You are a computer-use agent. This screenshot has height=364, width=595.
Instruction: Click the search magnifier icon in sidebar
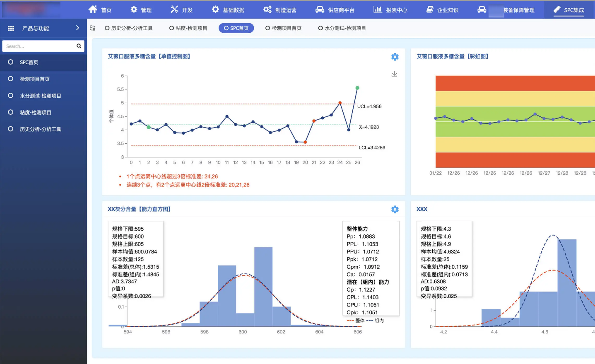coord(79,46)
